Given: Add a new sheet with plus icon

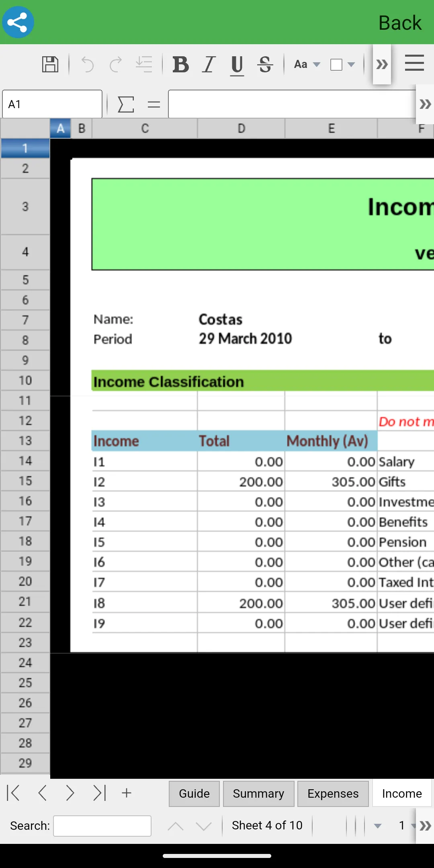Looking at the screenshot, I should 127,793.
